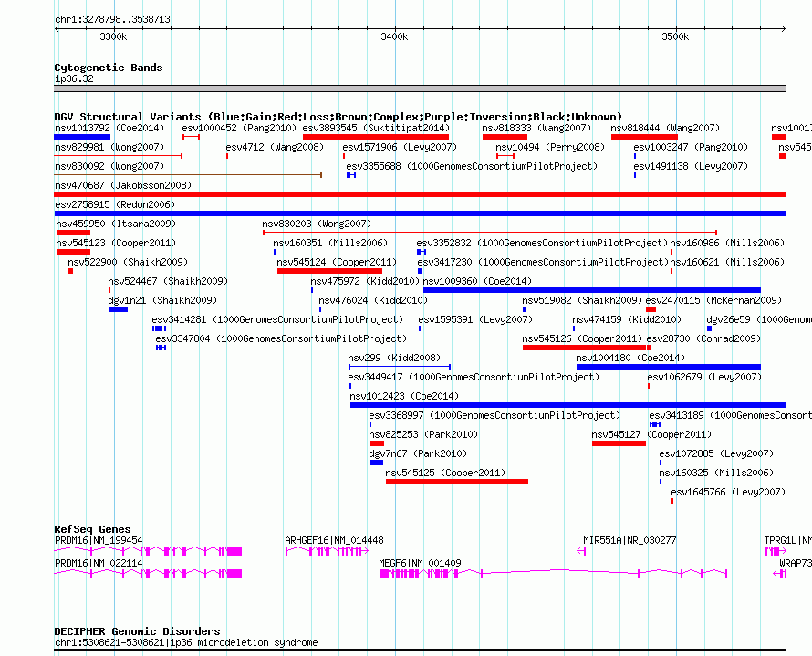Click nsv545125 (Cooper2011) variant label
This screenshot has height=656, width=812.
pyautogui.click(x=445, y=473)
